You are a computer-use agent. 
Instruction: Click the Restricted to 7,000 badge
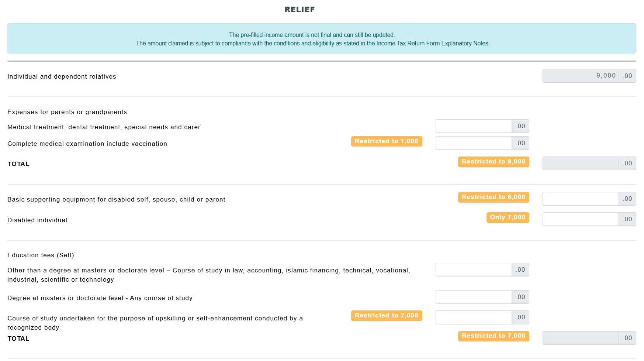pyautogui.click(x=494, y=336)
